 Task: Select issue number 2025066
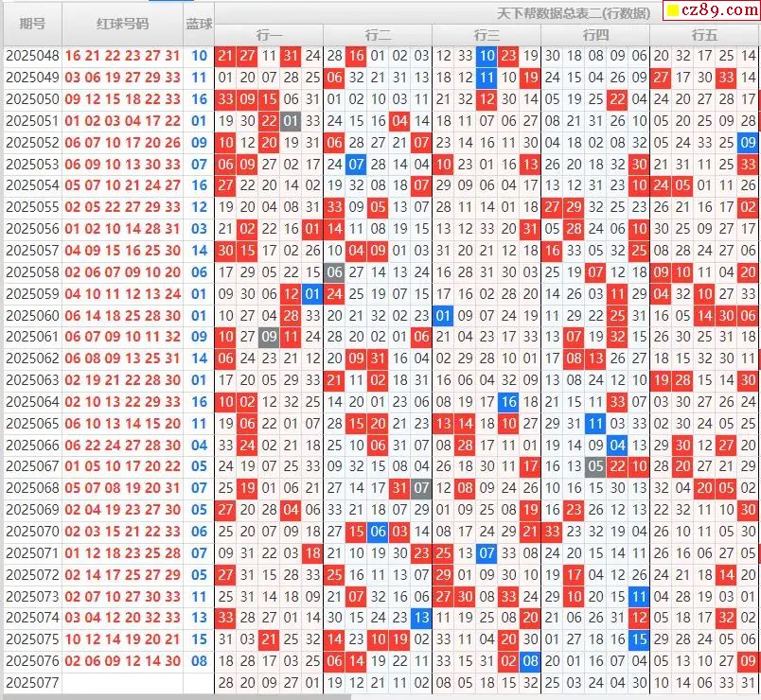[32, 446]
